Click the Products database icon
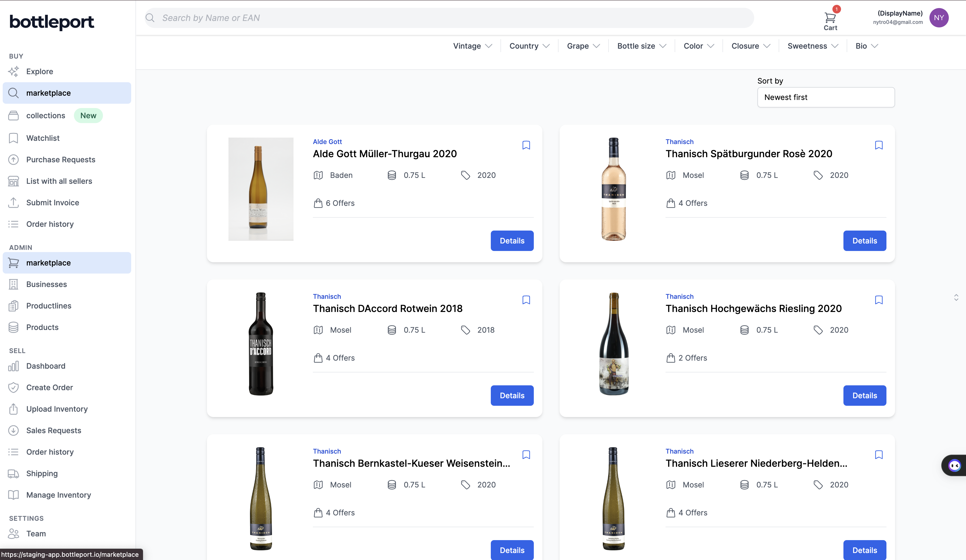Screen dimensions: 966x560 [13, 327]
